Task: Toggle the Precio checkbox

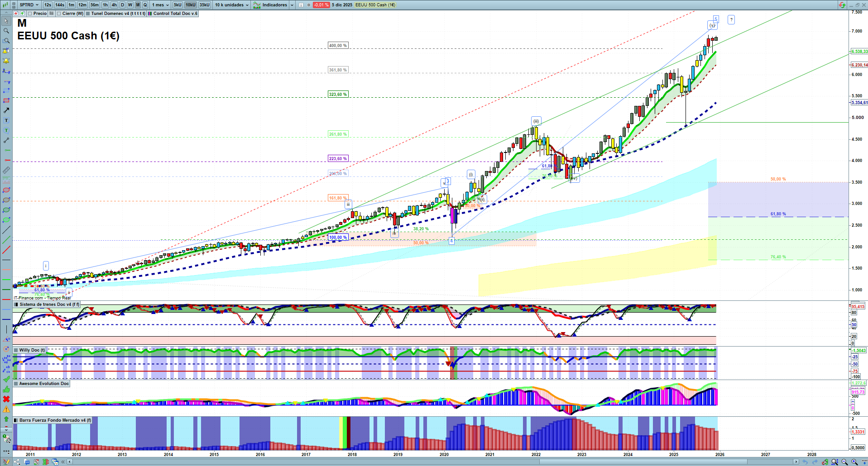Action: [30, 14]
